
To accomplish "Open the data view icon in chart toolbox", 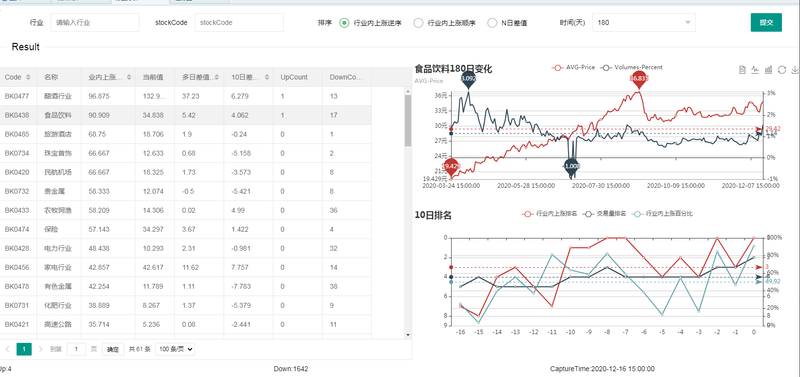I will coord(742,70).
